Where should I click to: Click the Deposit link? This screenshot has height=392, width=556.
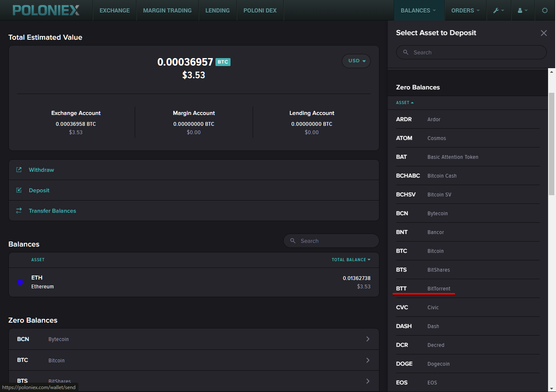pos(39,190)
